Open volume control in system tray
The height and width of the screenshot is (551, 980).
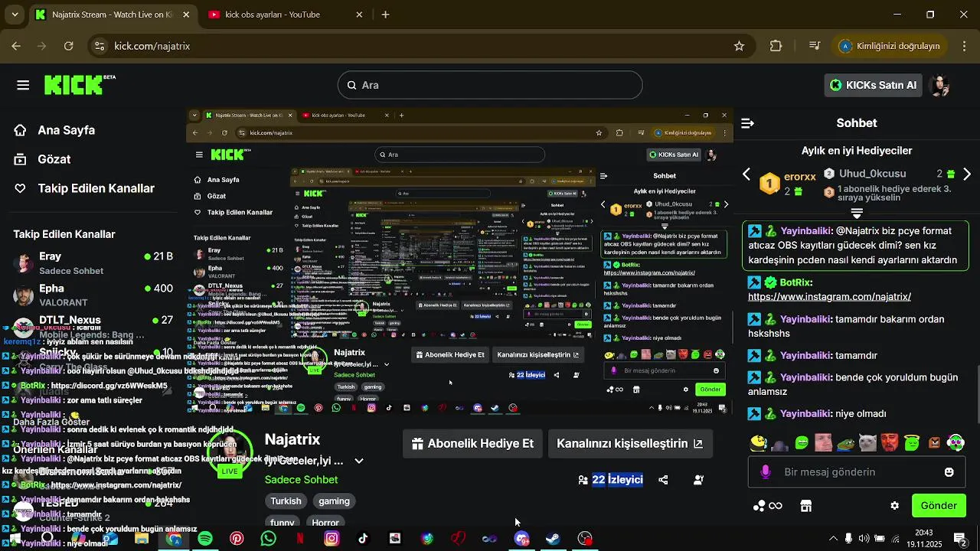click(x=864, y=539)
